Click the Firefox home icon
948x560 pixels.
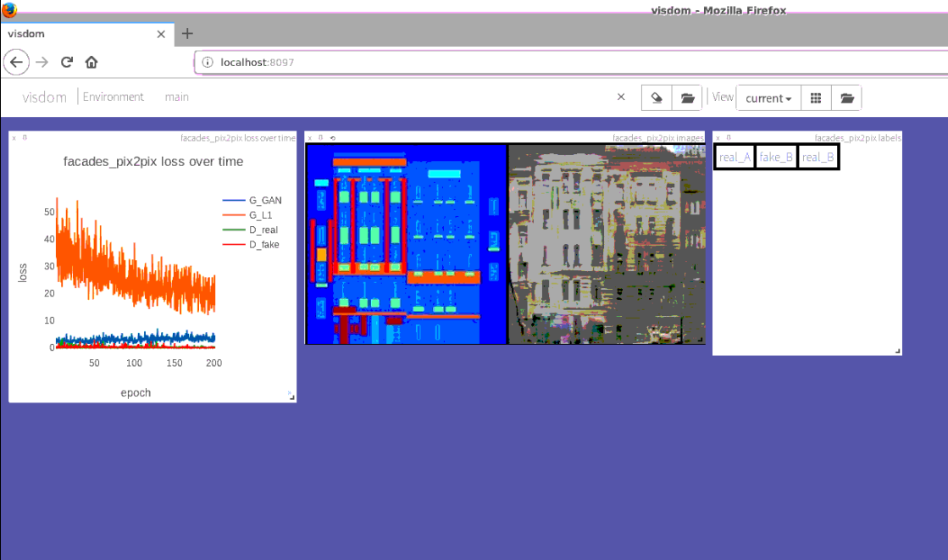(x=91, y=62)
